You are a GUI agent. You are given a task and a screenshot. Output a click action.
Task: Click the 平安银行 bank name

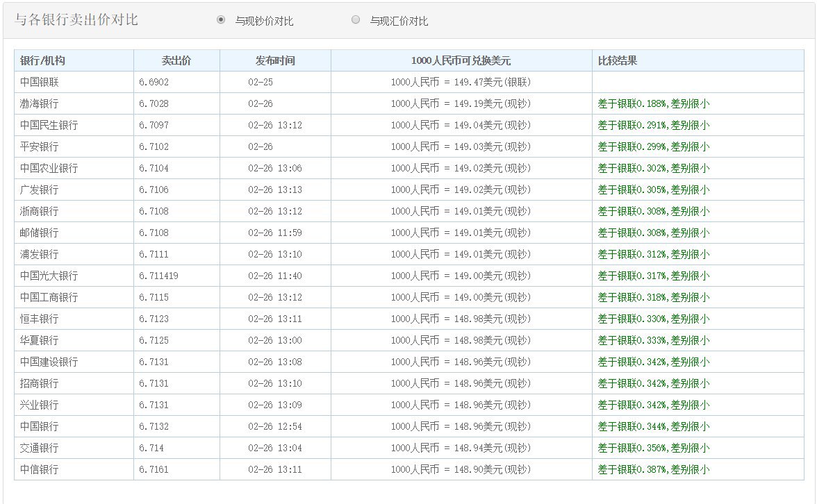coord(40,146)
